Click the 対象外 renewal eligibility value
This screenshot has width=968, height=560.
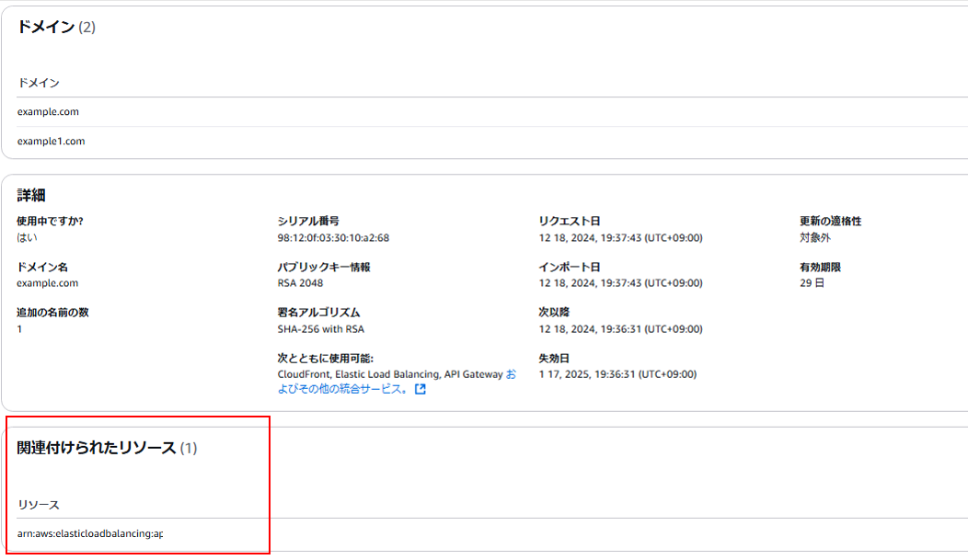pos(815,237)
